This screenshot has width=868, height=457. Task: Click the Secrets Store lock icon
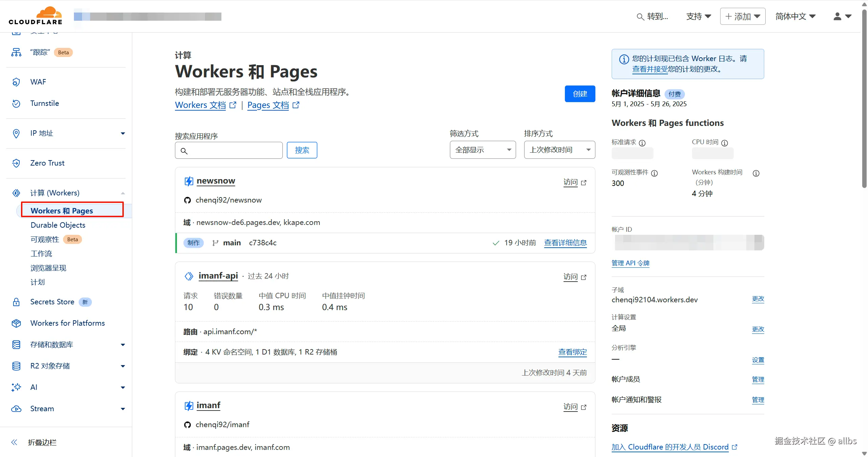point(16,302)
